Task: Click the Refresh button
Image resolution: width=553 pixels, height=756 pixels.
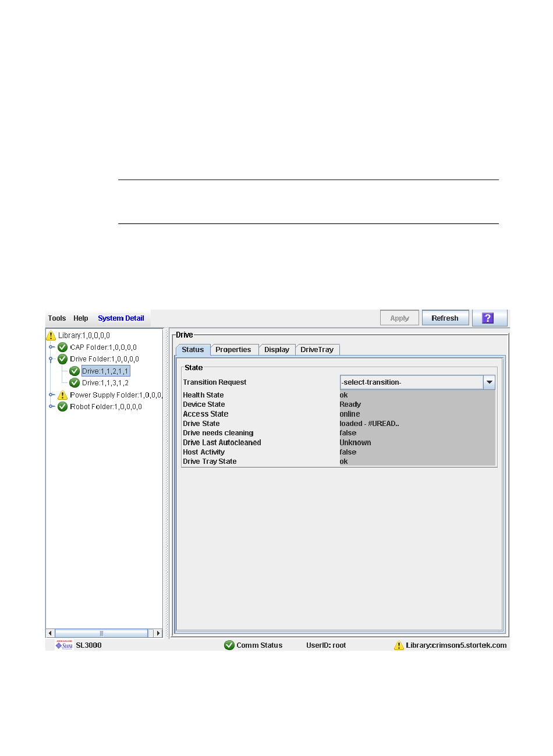Action: coord(445,318)
